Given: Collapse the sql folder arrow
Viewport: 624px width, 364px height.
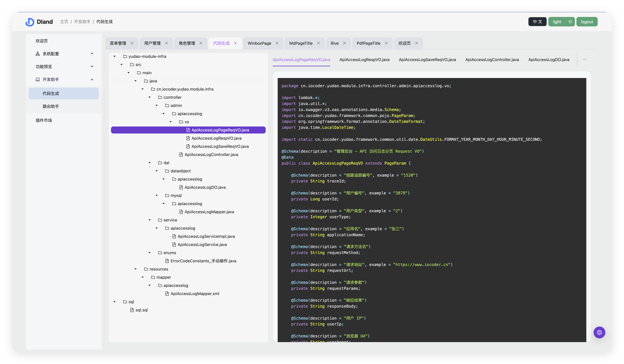Looking at the screenshot, I should (x=115, y=302).
